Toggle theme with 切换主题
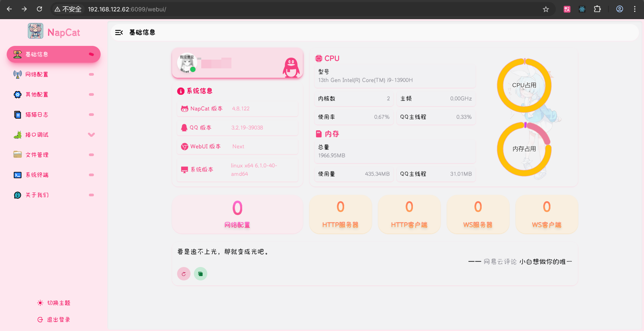This screenshot has width=644, height=331. 54,303
